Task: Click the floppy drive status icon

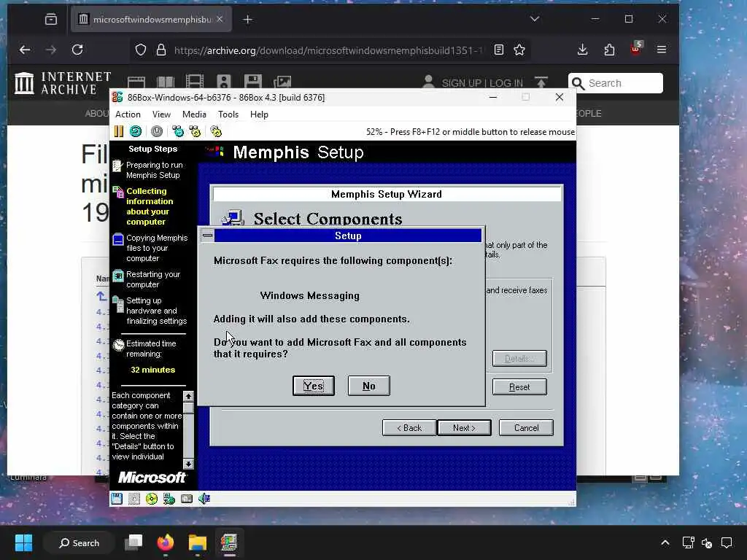Action: (x=117, y=499)
